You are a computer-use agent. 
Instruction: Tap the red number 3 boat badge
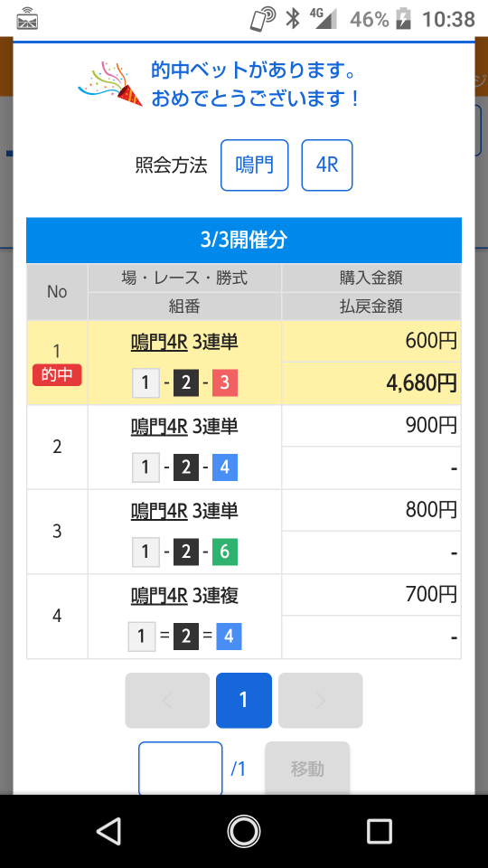[225, 383]
